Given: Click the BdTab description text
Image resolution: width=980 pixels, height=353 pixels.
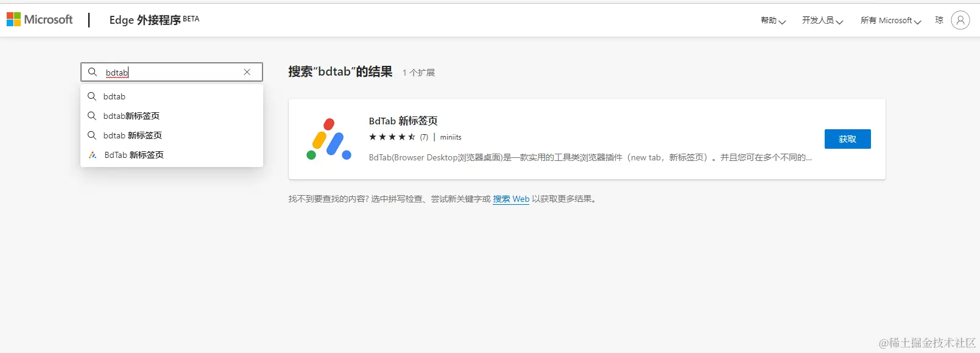Looking at the screenshot, I should (x=590, y=157).
